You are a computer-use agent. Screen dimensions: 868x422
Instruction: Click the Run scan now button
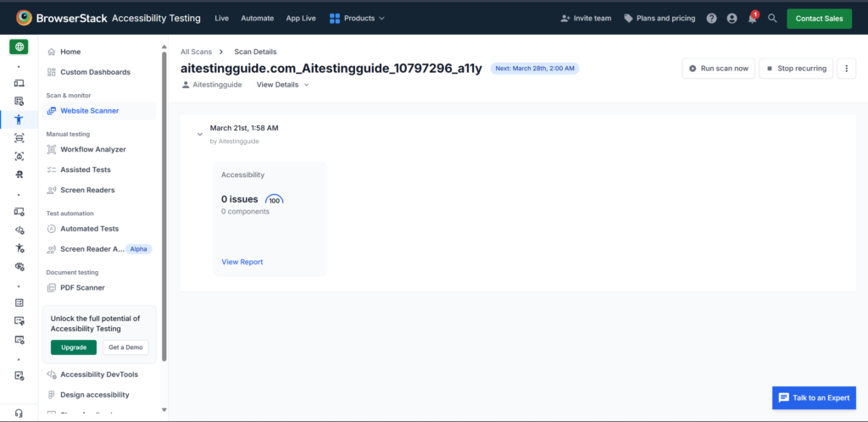pos(719,69)
